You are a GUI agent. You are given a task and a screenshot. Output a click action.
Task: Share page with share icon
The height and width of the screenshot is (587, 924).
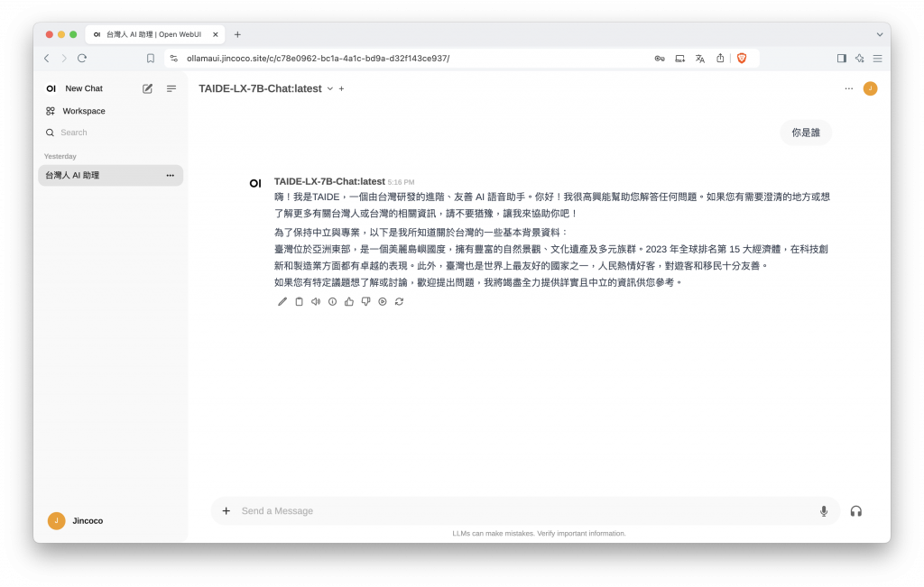click(x=720, y=58)
